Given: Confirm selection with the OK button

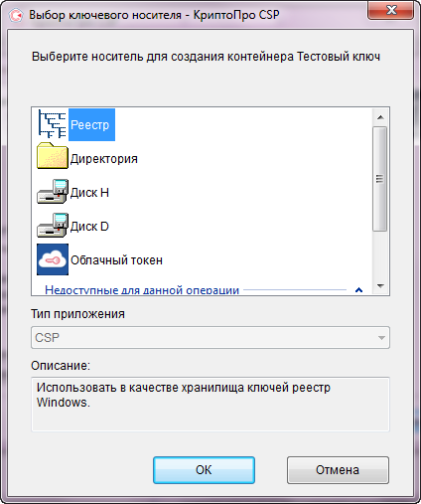Looking at the screenshot, I should 204,470.
